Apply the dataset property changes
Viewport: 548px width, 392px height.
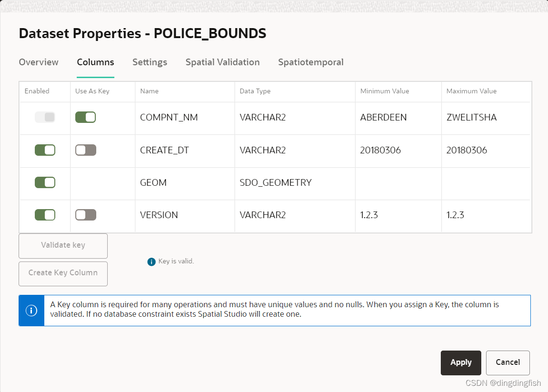tap(461, 362)
